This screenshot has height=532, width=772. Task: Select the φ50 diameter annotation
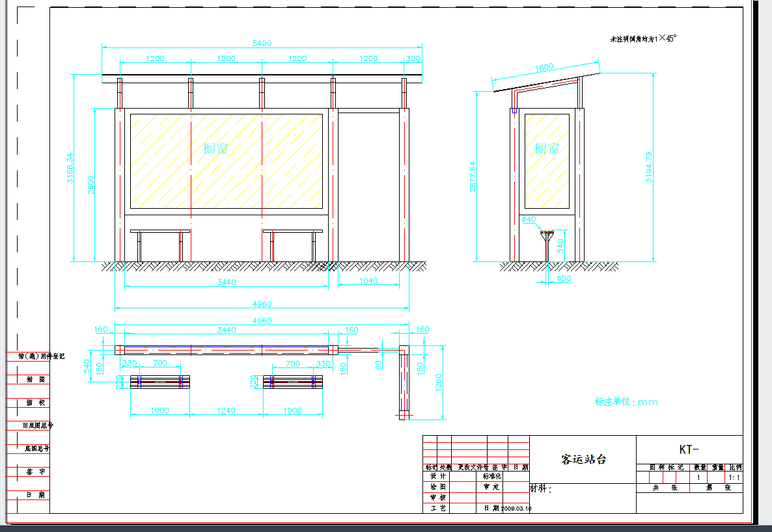(564, 278)
